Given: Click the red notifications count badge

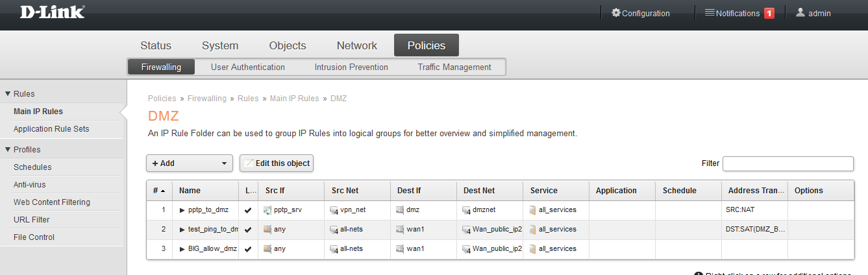Looking at the screenshot, I should tap(769, 13).
